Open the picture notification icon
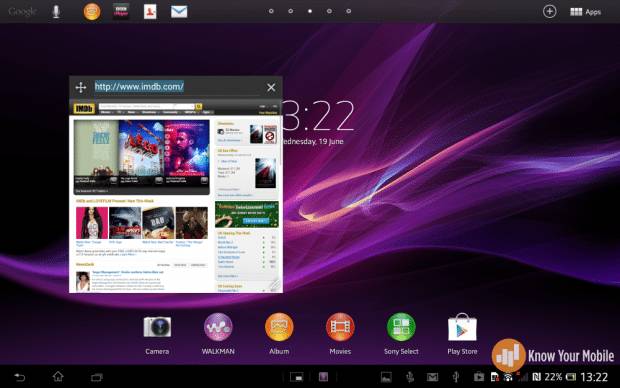620x388 pixels. (386, 377)
